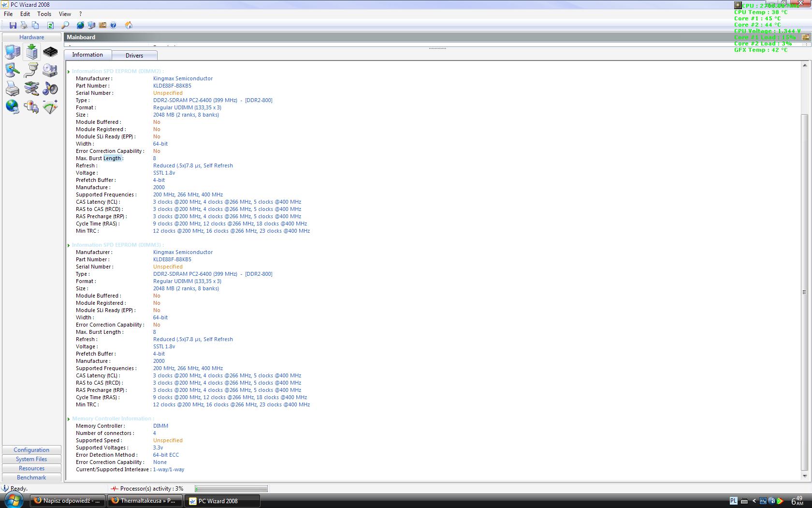Open the Edit menu
This screenshot has height=508, width=812.
click(25, 14)
